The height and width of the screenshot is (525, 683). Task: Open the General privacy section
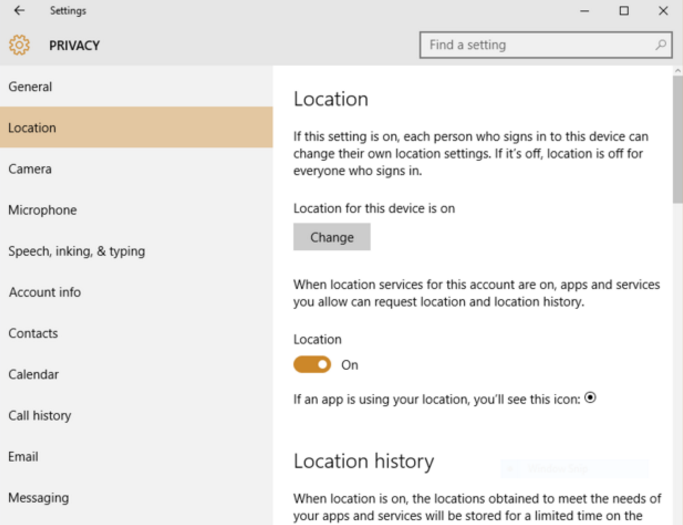pyautogui.click(x=136, y=87)
